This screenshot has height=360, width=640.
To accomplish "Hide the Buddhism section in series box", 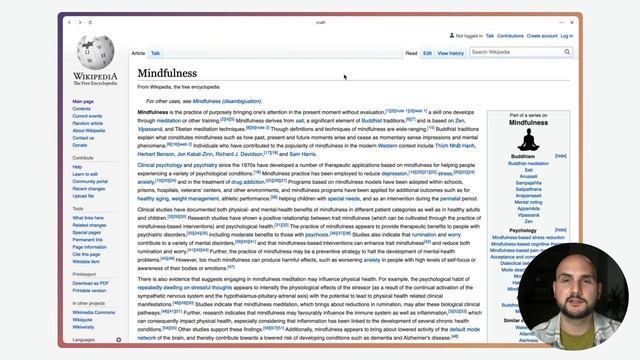I will [x=560, y=156].
